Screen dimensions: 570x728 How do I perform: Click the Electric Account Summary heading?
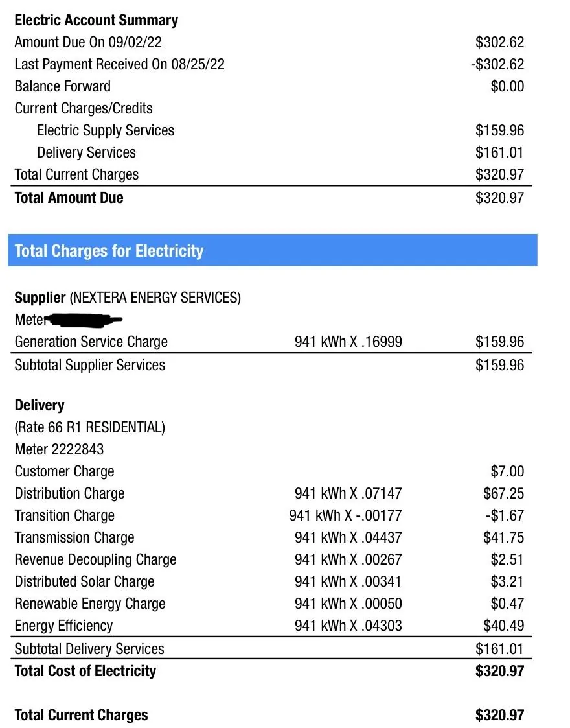(96, 20)
